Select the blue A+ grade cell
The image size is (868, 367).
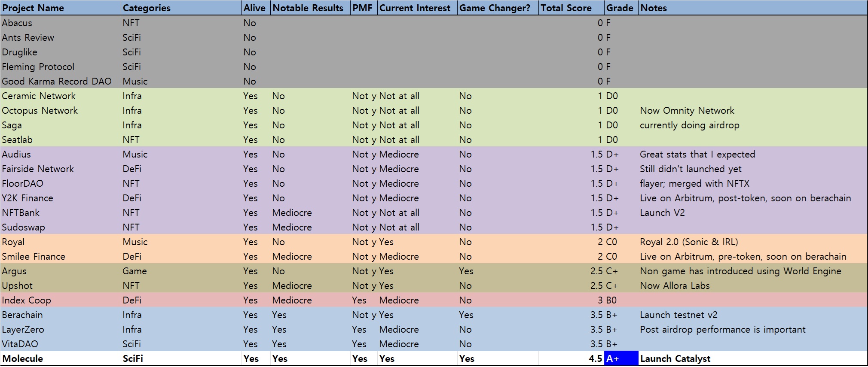pos(621,359)
